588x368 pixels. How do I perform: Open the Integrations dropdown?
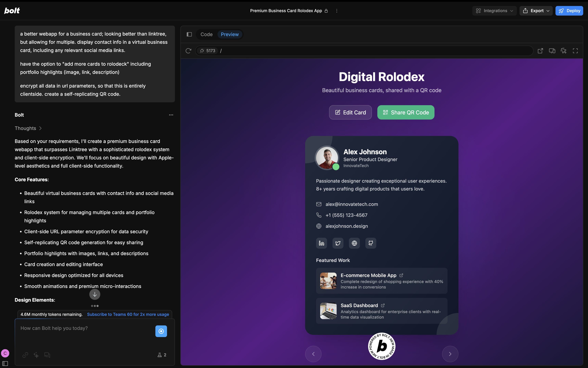coord(494,11)
